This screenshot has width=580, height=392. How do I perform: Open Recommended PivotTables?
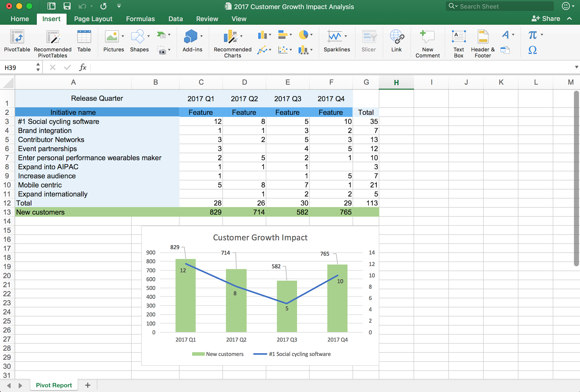point(52,38)
